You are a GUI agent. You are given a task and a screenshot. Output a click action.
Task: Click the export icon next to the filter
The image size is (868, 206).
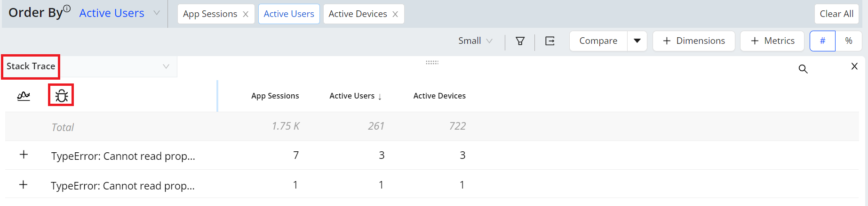(x=550, y=41)
